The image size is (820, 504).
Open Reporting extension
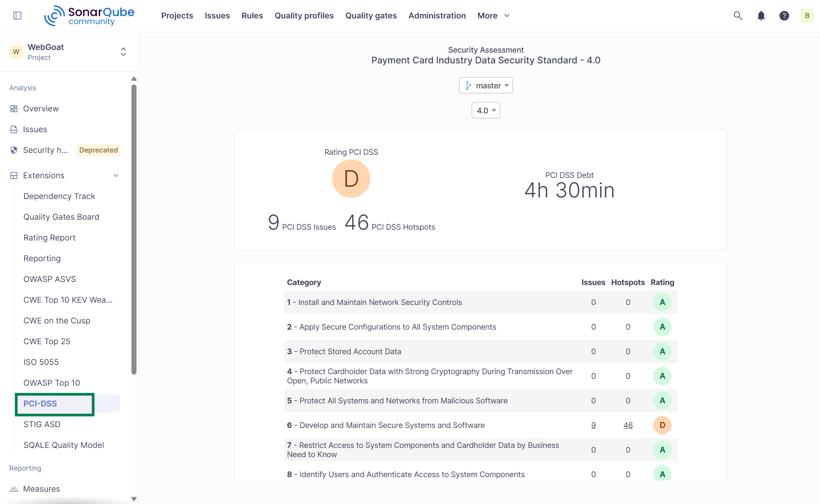42,259
